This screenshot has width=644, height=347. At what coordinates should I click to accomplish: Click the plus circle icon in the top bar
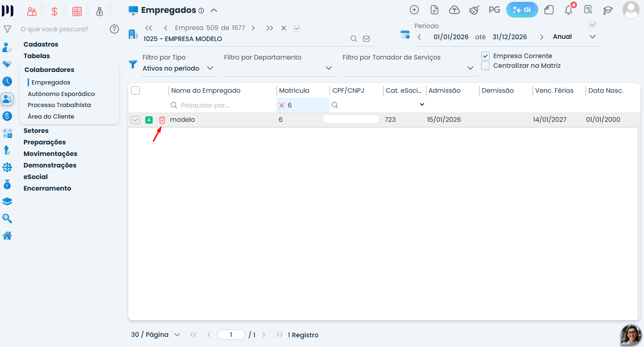(414, 10)
